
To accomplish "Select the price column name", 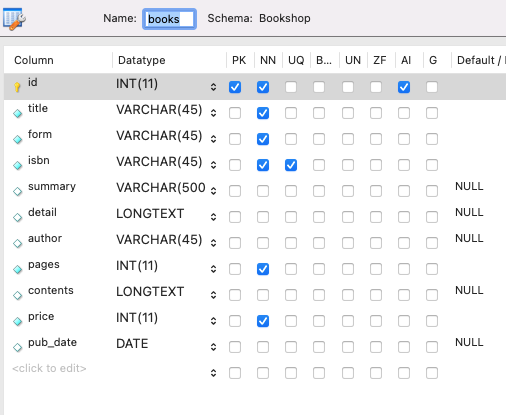I will pyautogui.click(x=41, y=316).
